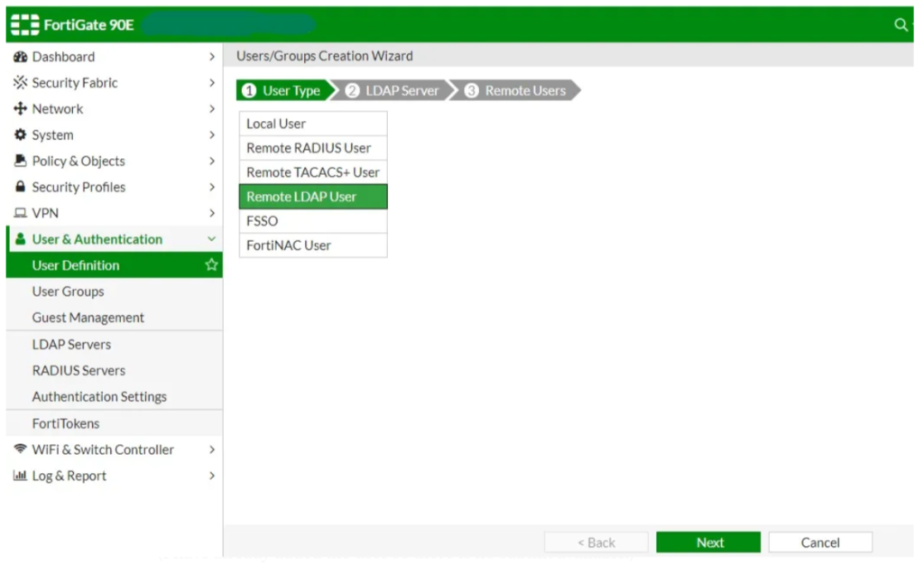Select wizard step 3 Remote Users
Image resolution: width=924 pixels, height=565 pixels.
click(517, 90)
